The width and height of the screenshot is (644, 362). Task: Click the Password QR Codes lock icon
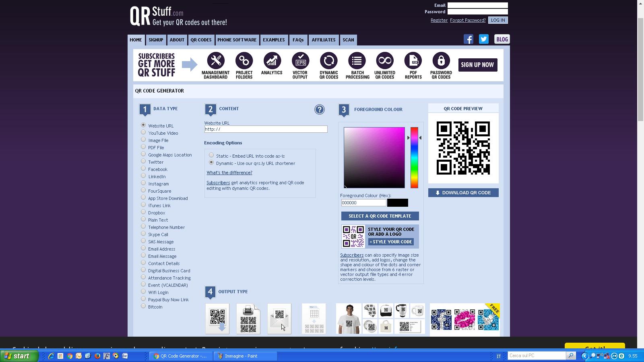pos(441,61)
